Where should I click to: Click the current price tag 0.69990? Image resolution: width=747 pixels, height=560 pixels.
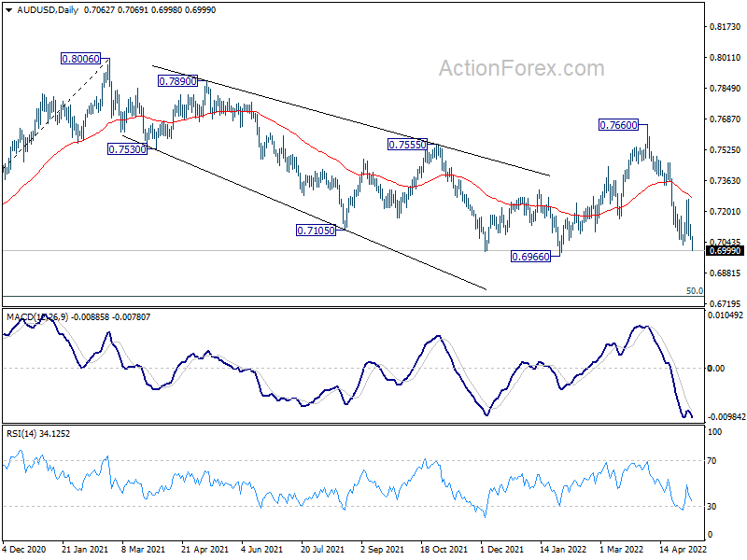click(x=725, y=251)
